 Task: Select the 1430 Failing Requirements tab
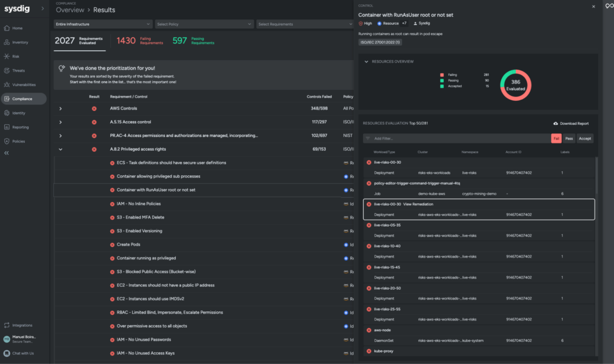point(140,41)
